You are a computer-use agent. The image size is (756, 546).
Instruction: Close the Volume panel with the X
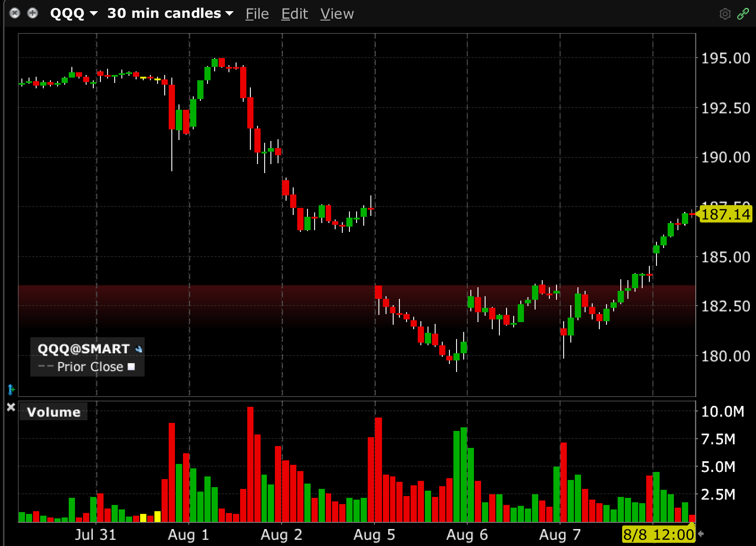pos(11,407)
